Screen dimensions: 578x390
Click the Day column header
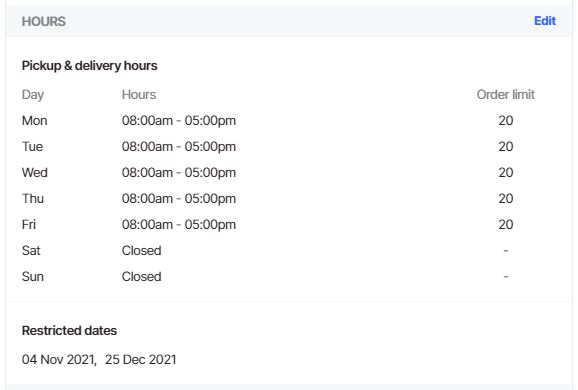pos(33,95)
